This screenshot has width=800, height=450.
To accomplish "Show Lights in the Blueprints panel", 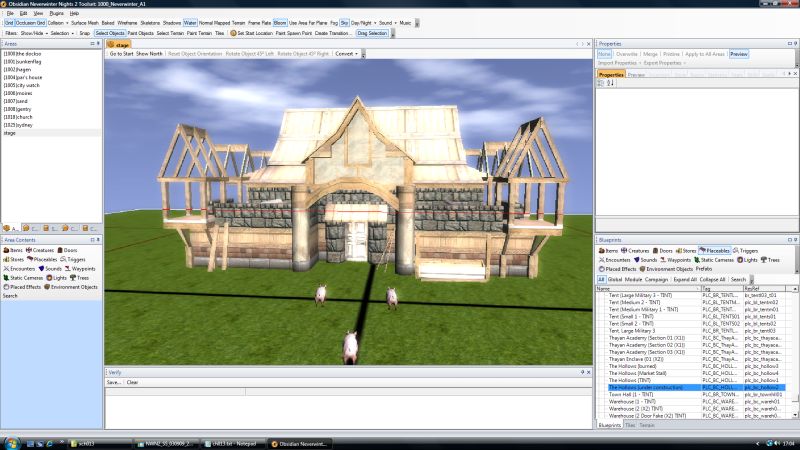I will click(747, 260).
